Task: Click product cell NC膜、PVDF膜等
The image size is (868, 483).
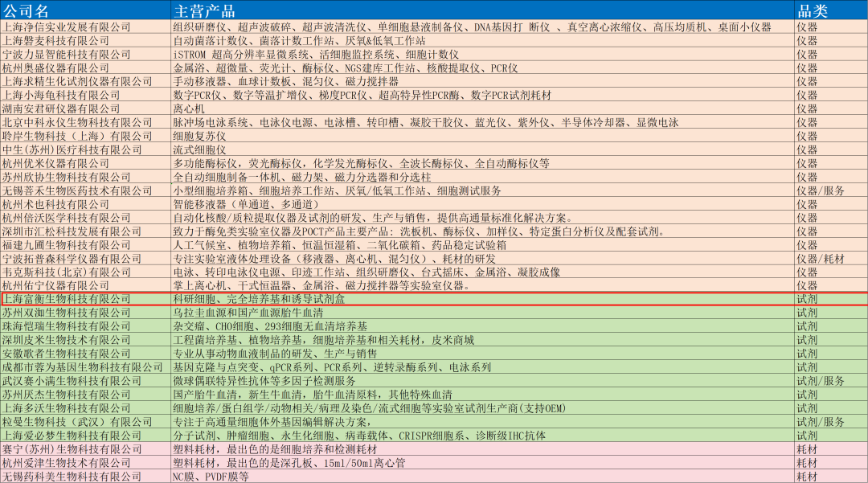Action: coord(483,477)
